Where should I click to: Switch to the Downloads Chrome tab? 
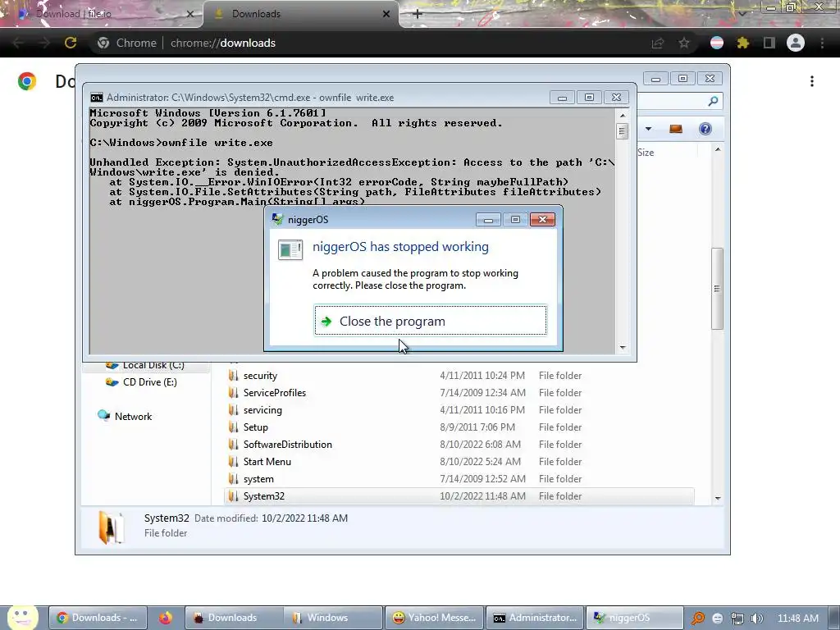tap(301, 14)
